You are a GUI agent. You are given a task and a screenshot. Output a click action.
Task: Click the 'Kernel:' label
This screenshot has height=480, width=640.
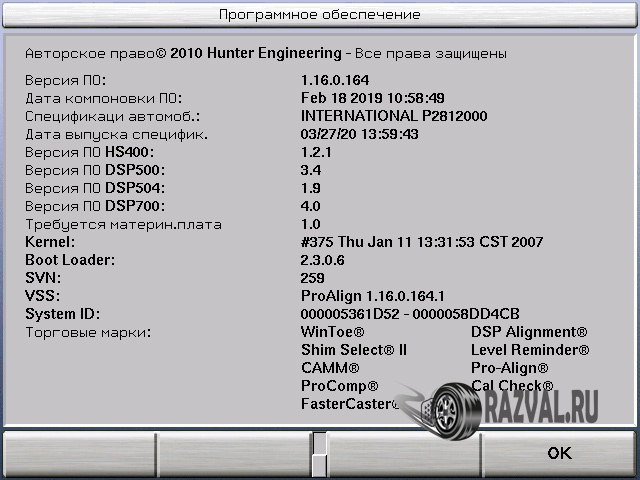pyautogui.click(x=50, y=242)
